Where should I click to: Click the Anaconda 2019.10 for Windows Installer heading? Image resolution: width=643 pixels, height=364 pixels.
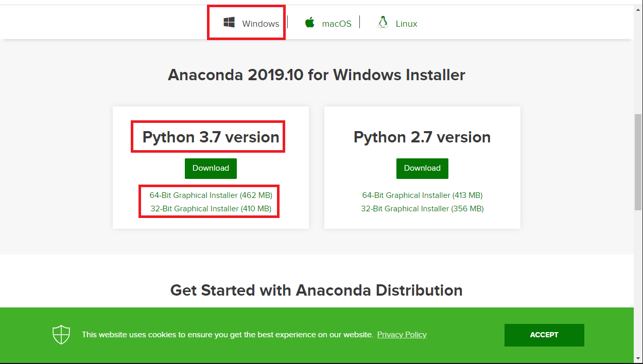point(317,75)
